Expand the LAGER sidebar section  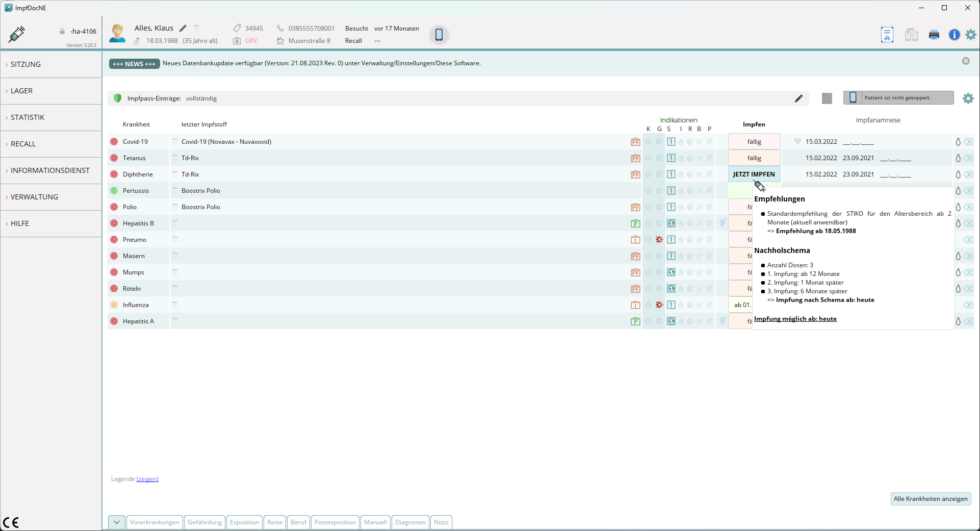51,91
